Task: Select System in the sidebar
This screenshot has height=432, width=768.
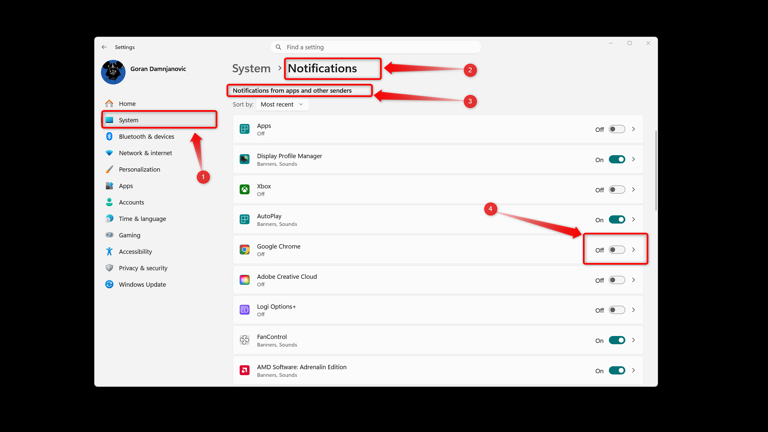Action: pyautogui.click(x=159, y=120)
